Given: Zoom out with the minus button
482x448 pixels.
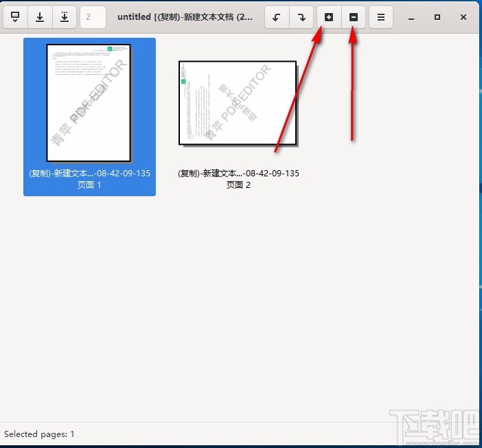Looking at the screenshot, I should click(354, 17).
